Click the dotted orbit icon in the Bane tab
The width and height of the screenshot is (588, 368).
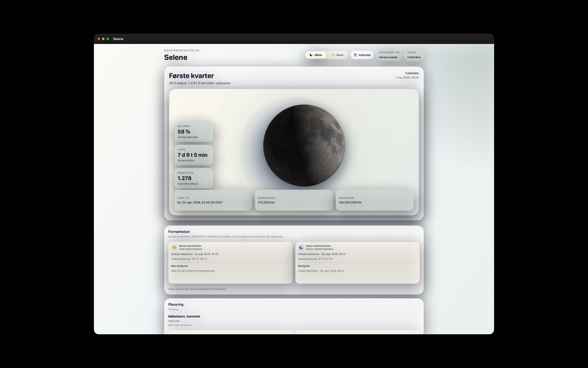point(333,55)
